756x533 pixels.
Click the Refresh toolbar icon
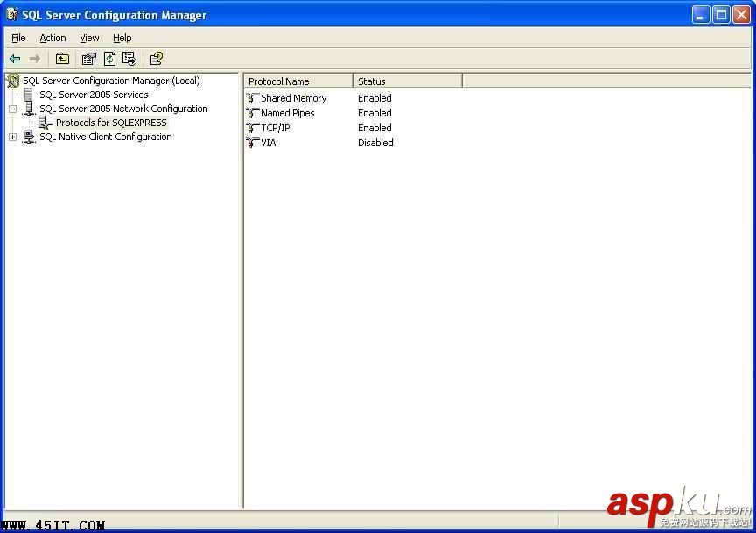pos(110,59)
